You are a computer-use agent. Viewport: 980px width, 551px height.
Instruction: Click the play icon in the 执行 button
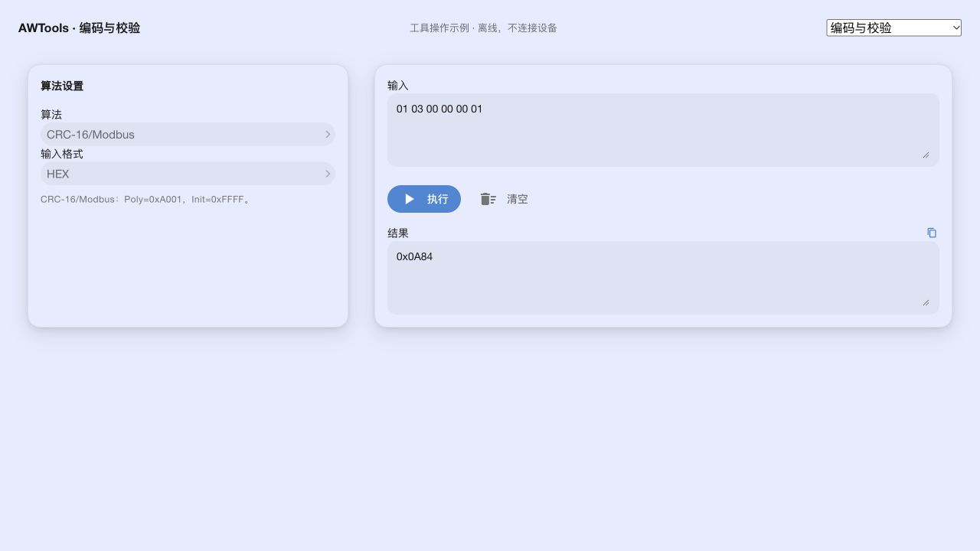(410, 199)
